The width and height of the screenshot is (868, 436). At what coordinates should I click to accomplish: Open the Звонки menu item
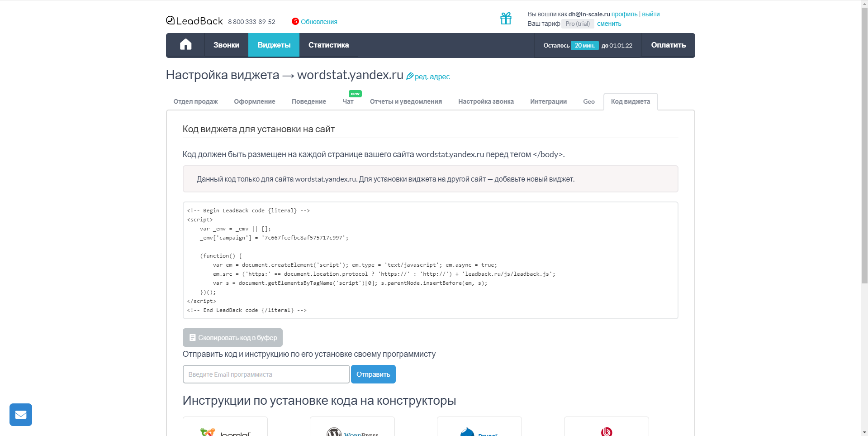(x=226, y=45)
